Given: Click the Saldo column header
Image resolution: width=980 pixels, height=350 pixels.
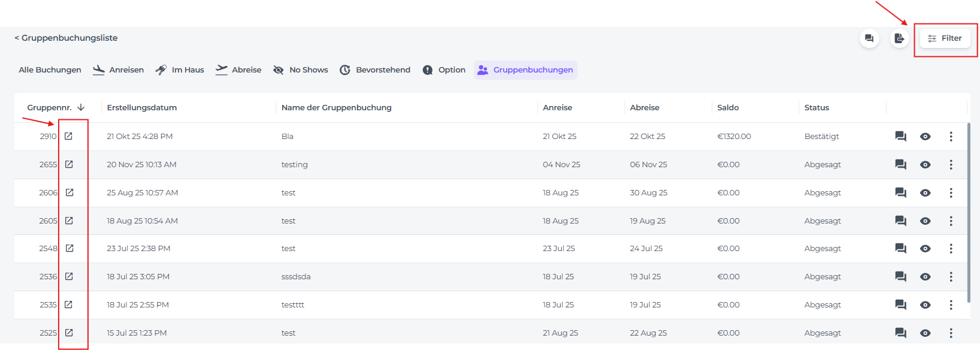Looking at the screenshot, I should [x=728, y=108].
